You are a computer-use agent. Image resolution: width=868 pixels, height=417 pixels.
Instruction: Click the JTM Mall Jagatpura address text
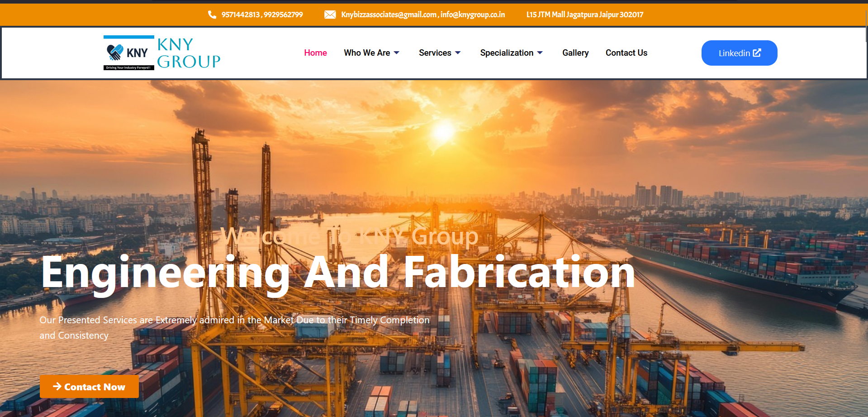pos(584,14)
